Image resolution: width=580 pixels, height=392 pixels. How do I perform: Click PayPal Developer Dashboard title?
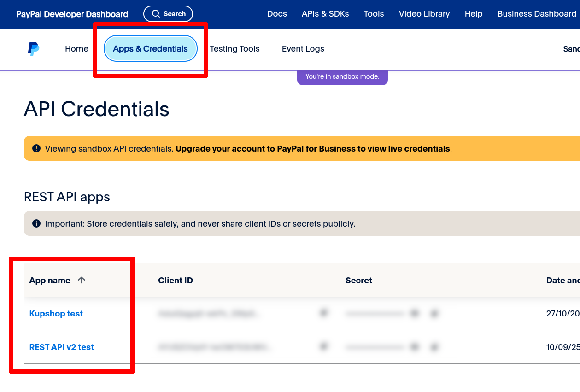coord(72,14)
